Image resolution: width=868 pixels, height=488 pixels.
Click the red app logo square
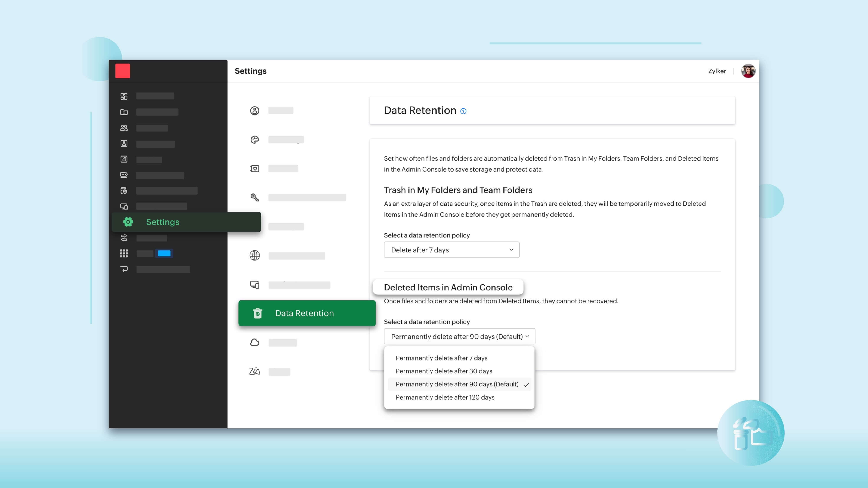pos(123,71)
